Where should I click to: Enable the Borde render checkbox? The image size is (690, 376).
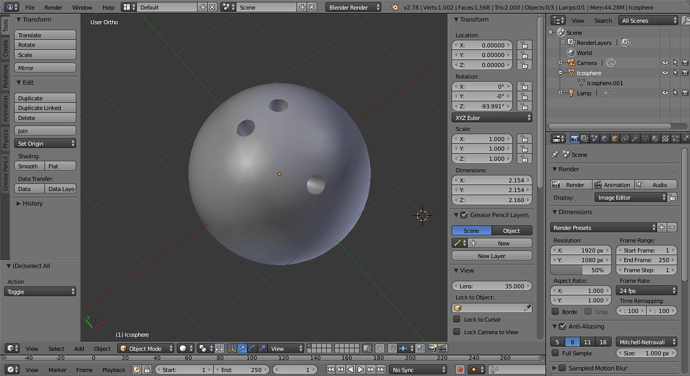[x=556, y=311]
